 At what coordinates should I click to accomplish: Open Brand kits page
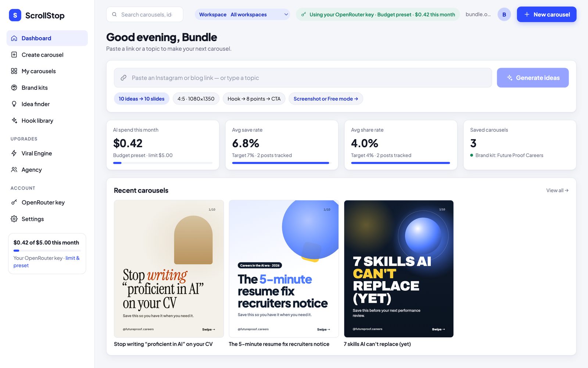point(47,88)
